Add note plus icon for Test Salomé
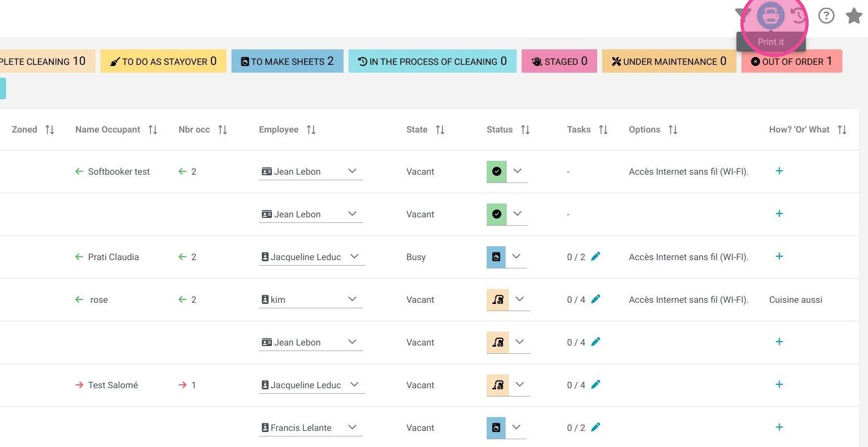 (x=779, y=384)
